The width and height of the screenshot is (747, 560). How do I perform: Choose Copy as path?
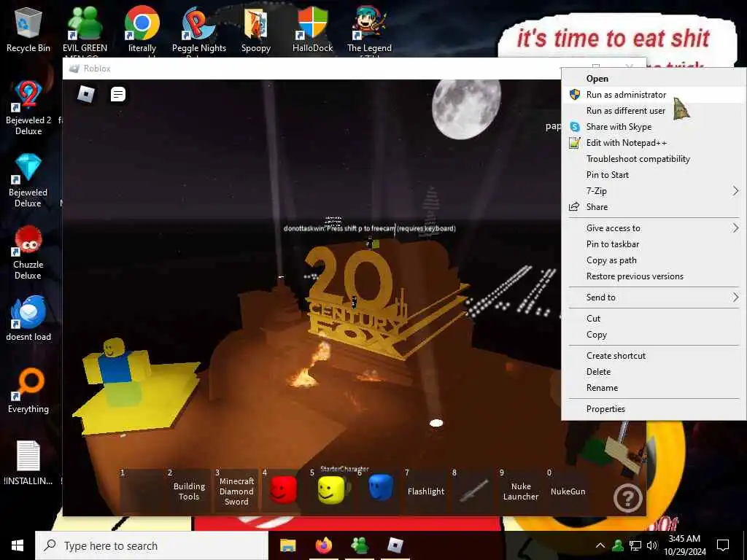tap(654, 260)
